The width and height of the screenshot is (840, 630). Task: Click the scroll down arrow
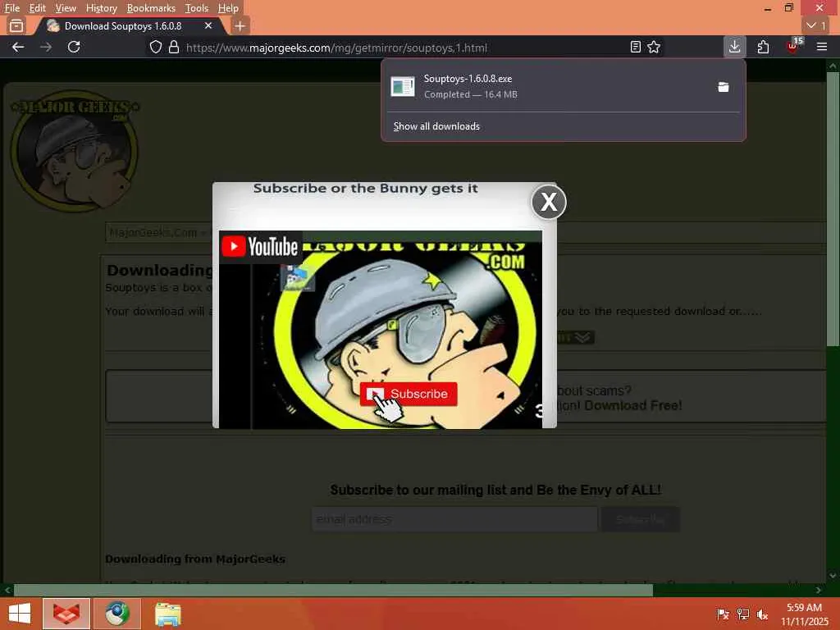point(833,576)
